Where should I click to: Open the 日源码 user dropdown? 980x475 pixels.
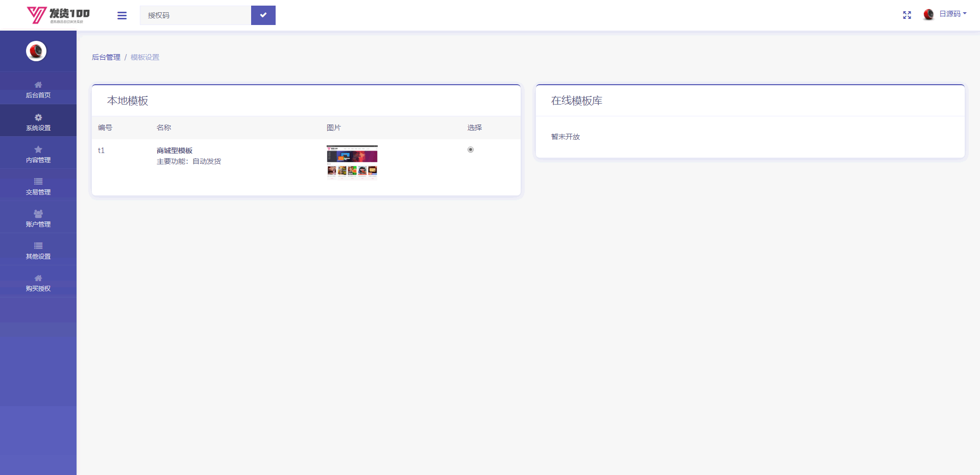click(x=952, y=14)
